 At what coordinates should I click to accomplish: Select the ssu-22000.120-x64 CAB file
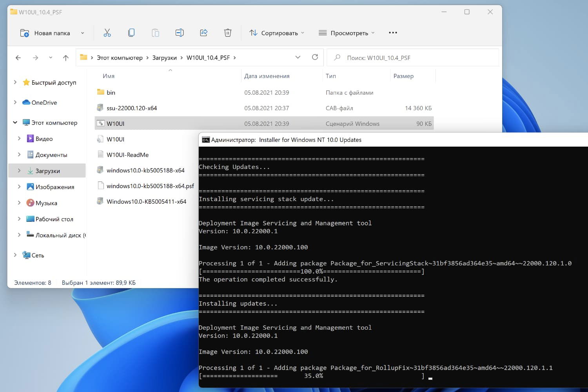point(132,108)
